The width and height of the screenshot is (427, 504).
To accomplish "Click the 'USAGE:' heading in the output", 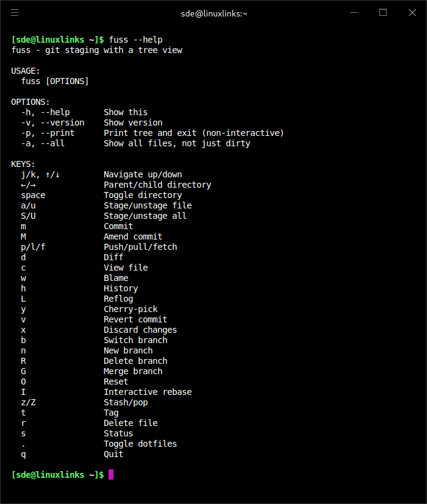I will coord(26,71).
